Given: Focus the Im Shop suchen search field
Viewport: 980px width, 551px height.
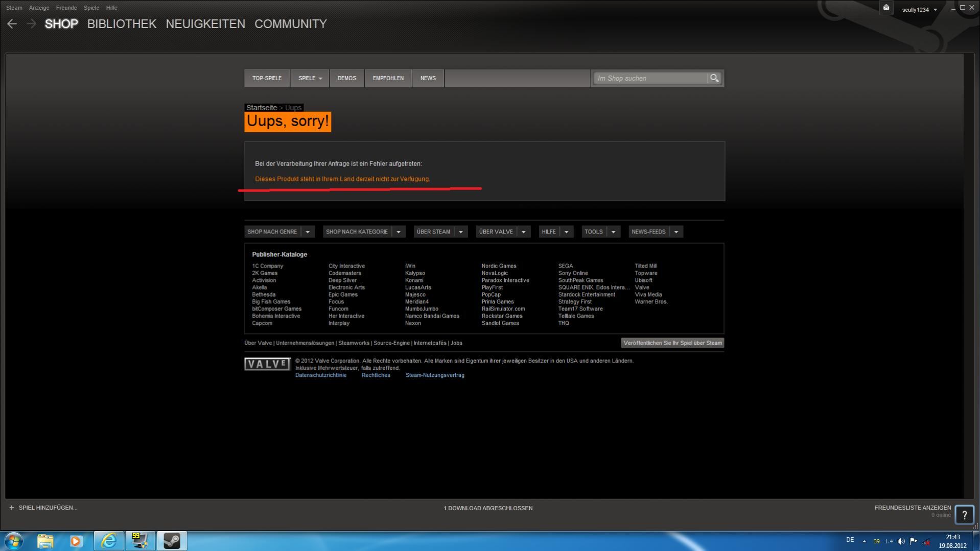Looking at the screenshot, I should pos(650,78).
